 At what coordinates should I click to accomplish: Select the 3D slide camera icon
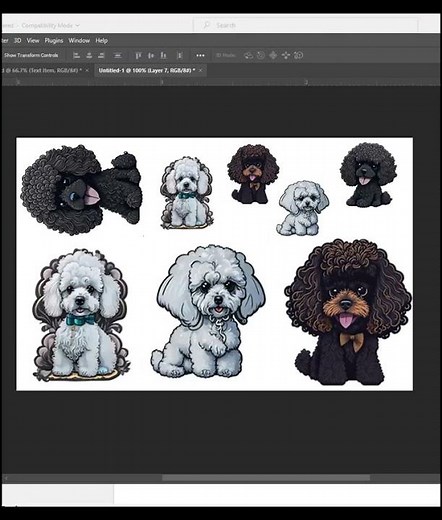[286, 55]
